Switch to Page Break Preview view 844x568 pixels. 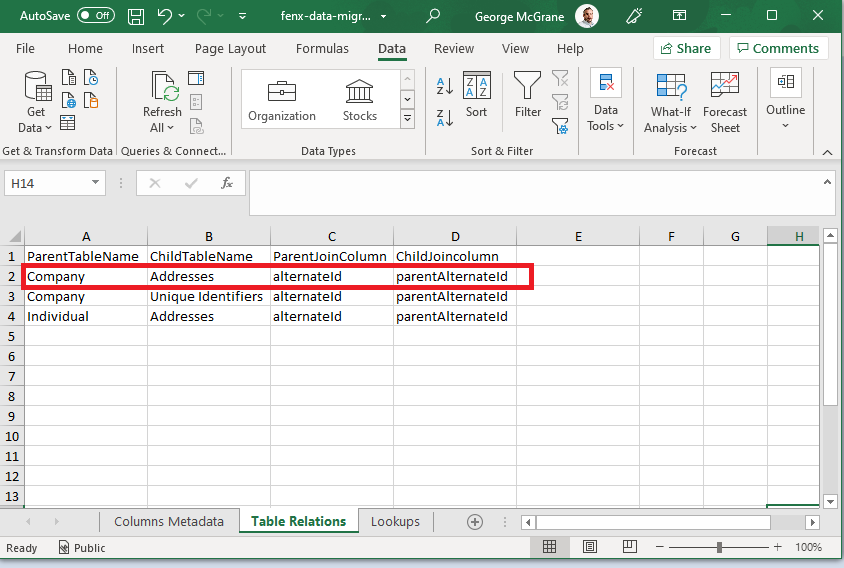coord(631,547)
